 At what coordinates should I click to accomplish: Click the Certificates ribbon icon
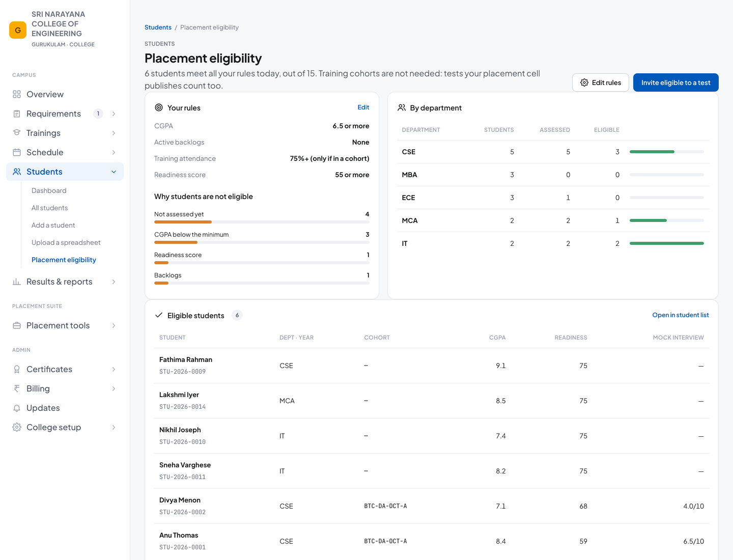tap(17, 369)
